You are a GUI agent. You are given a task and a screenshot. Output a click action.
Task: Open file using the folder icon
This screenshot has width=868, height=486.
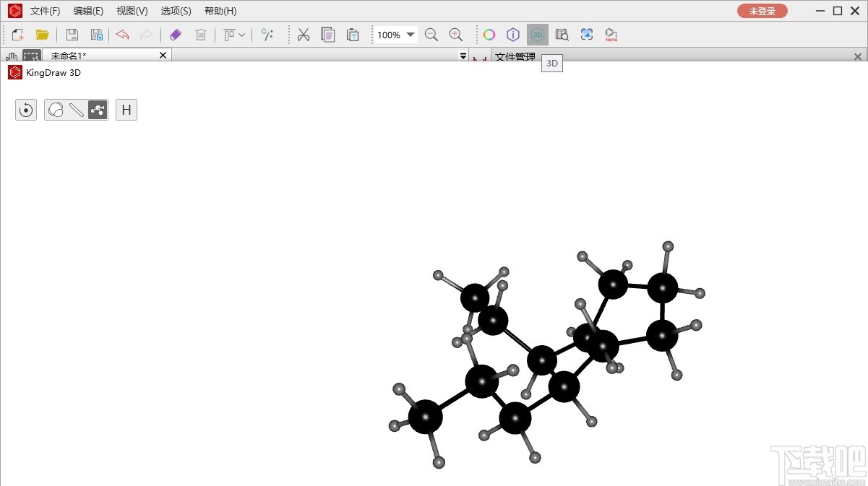43,35
